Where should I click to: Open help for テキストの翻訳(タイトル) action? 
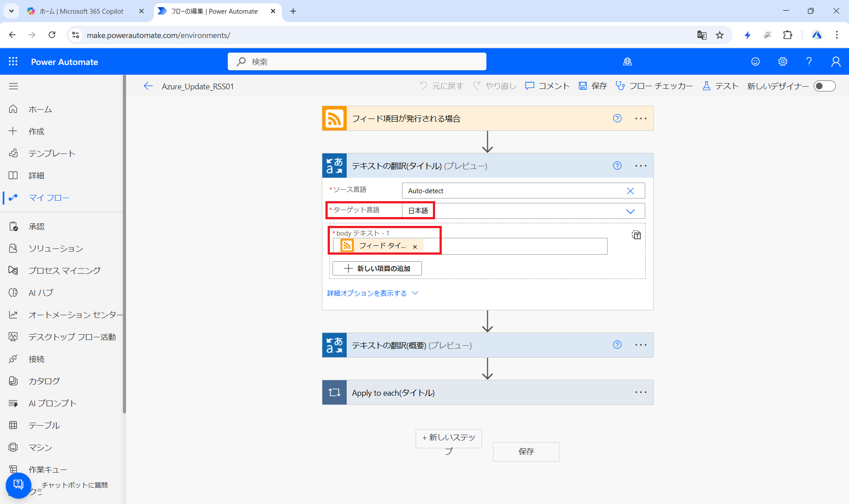point(617,166)
